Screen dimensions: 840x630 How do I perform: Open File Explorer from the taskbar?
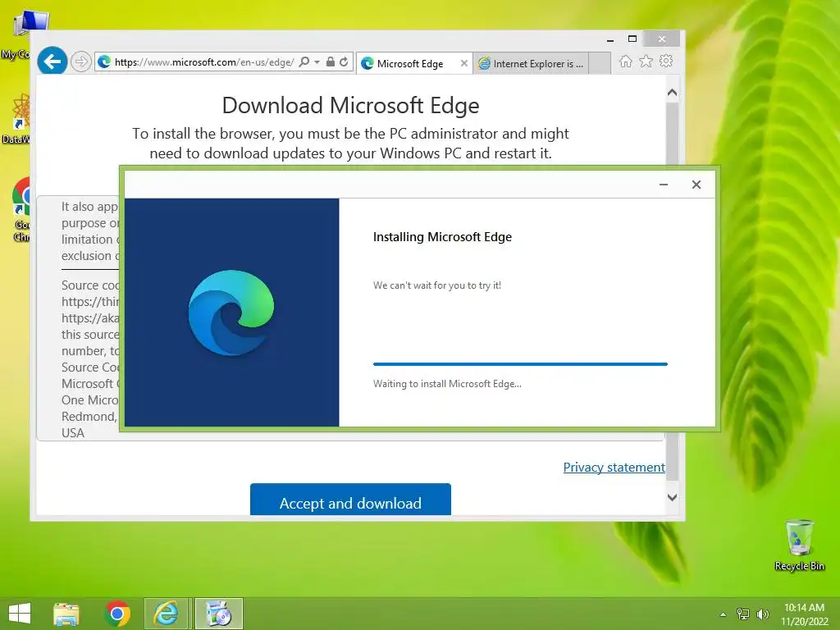66,614
